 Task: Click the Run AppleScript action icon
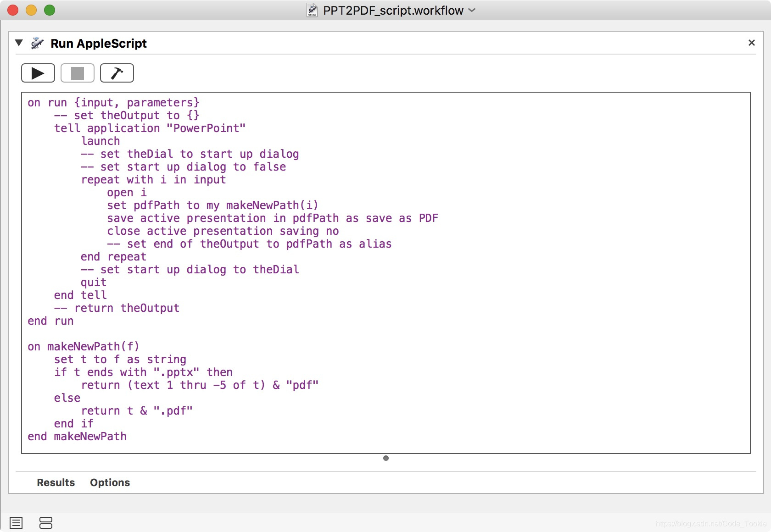tap(37, 43)
